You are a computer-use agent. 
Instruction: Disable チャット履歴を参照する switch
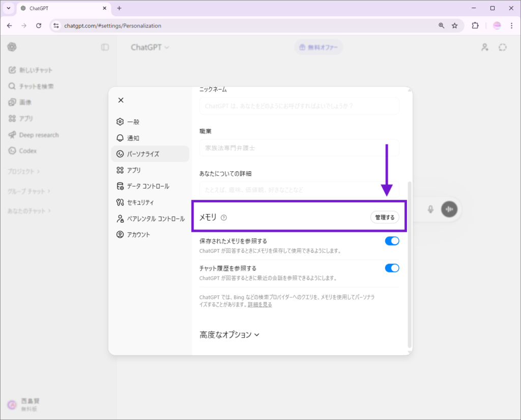pos(392,268)
